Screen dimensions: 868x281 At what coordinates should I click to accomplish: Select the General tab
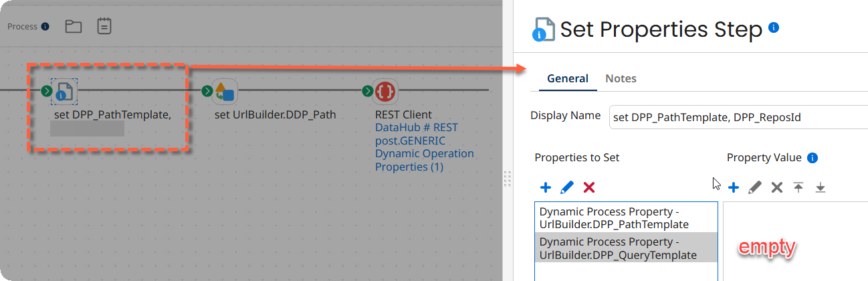coord(567,78)
